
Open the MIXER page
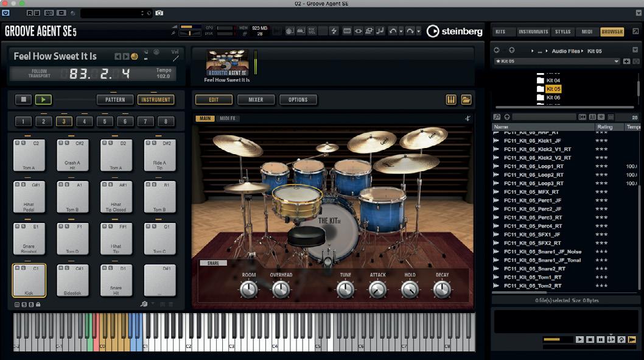point(256,100)
